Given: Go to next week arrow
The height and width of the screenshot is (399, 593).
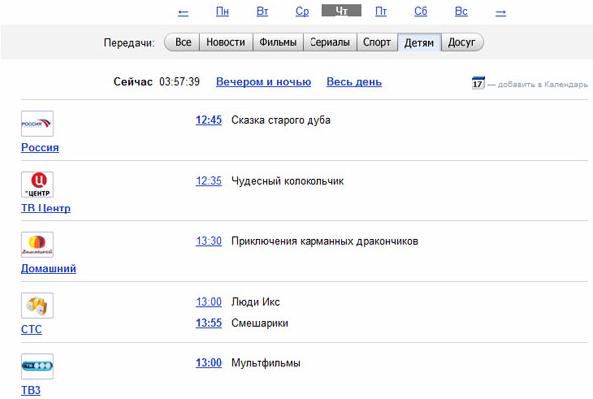Looking at the screenshot, I should click(501, 13).
